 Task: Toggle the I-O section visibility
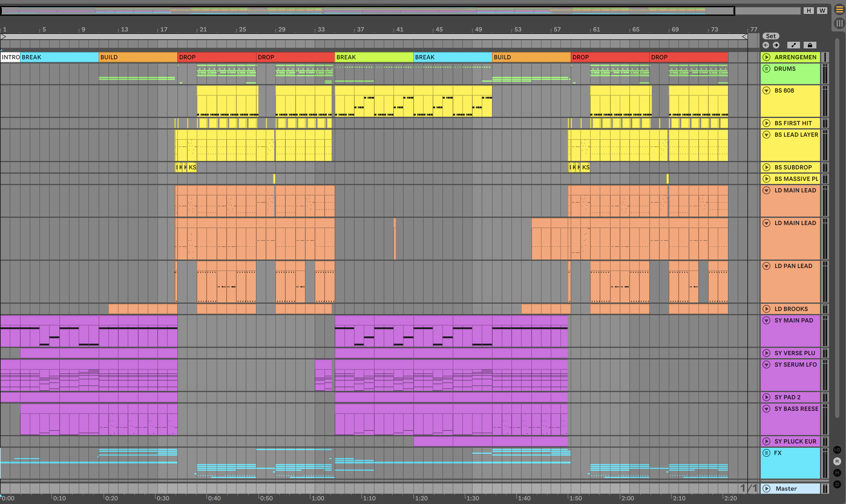click(x=837, y=450)
